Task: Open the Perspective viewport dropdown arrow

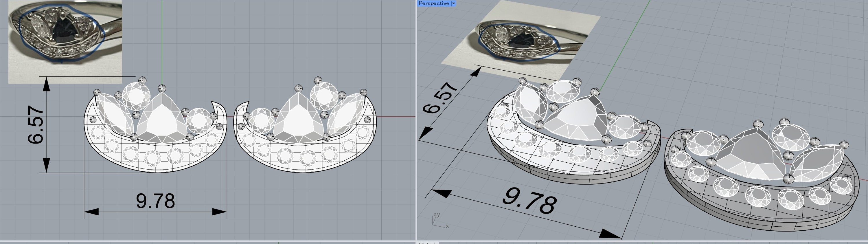Action: 453,3
